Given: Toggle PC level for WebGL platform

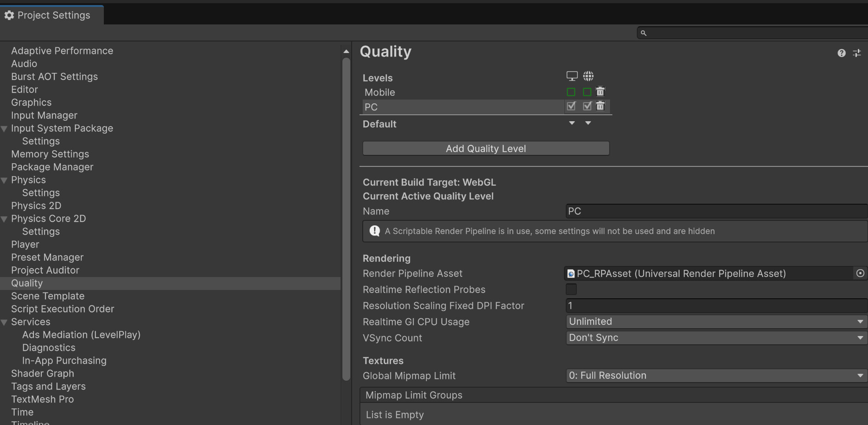Looking at the screenshot, I should 587,106.
